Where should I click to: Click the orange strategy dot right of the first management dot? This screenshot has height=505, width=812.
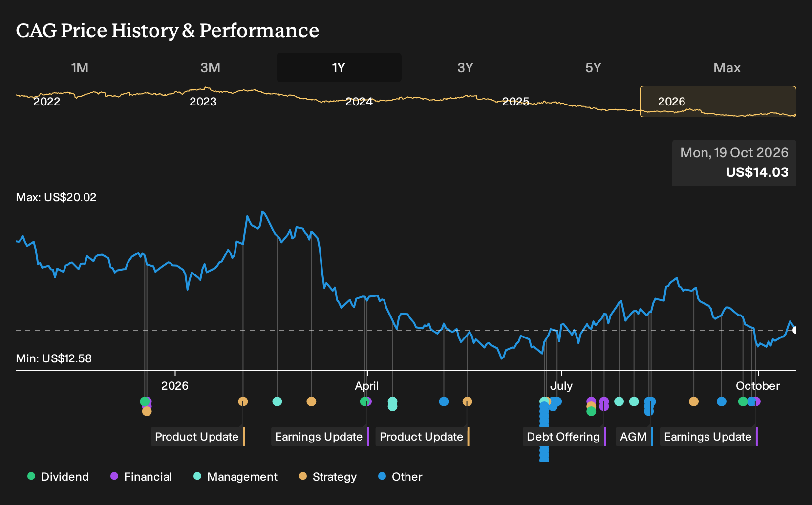coord(311,401)
